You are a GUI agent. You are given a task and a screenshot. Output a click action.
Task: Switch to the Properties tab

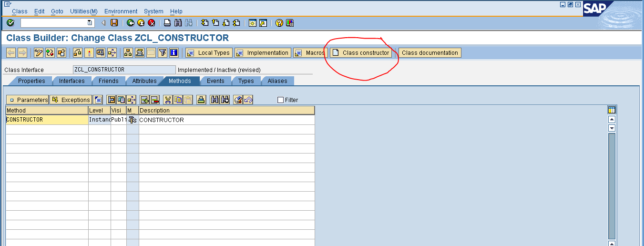[31, 81]
